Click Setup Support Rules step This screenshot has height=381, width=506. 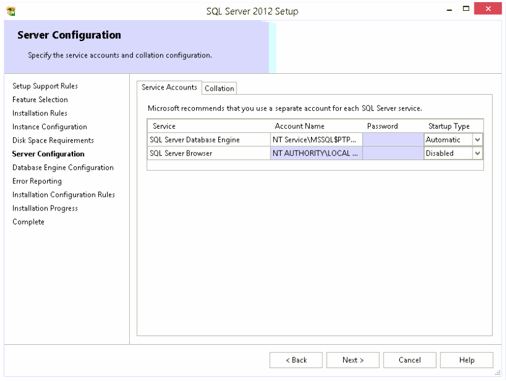click(x=45, y=86)
